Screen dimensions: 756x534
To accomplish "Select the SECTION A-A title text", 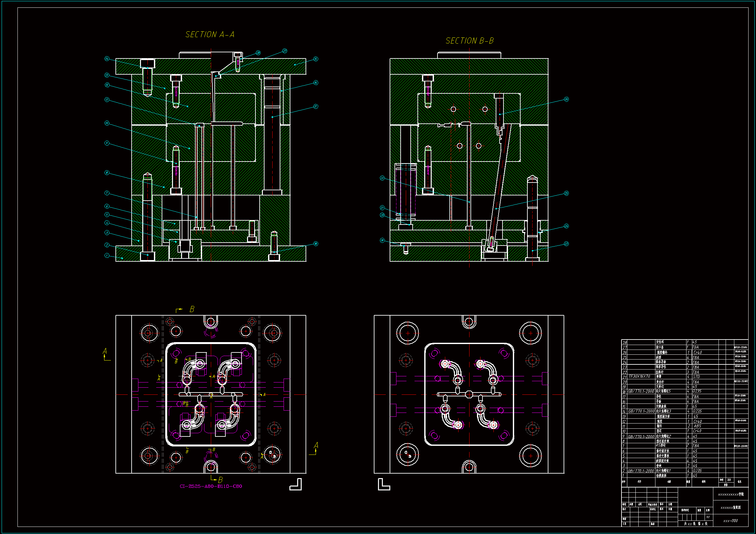I will [210, 35].
